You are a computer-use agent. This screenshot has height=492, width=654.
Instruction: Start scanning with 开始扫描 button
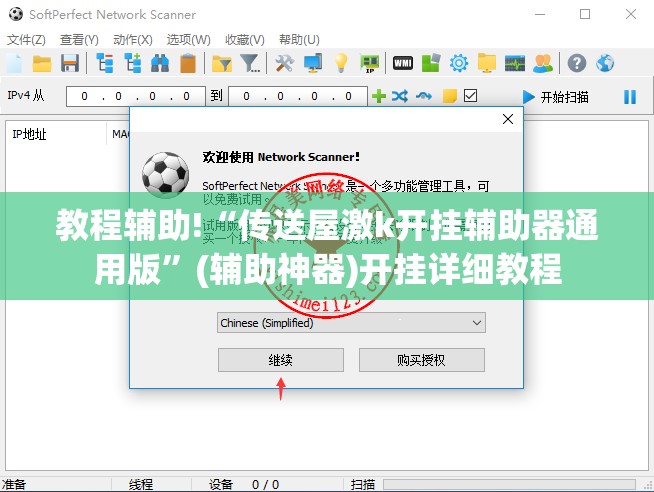(556, 97)
